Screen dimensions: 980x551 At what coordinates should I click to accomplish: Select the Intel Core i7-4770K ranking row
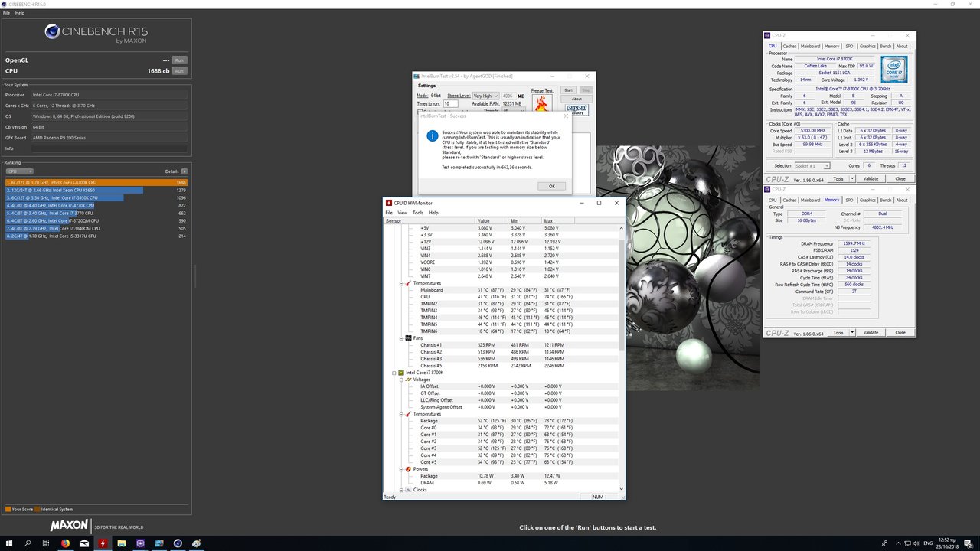tap(96, 206)
